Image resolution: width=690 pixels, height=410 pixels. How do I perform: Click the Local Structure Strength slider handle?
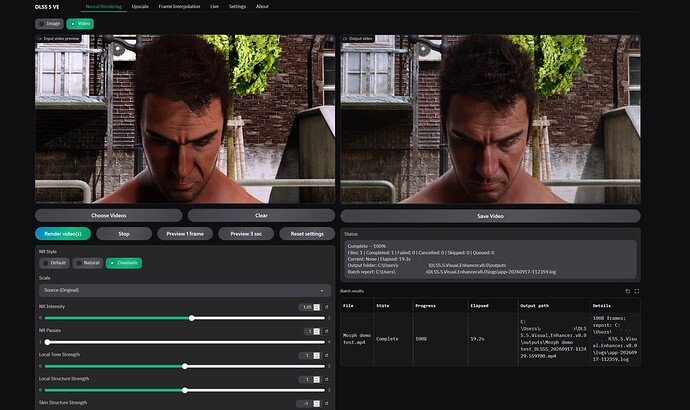pos(185,390)
